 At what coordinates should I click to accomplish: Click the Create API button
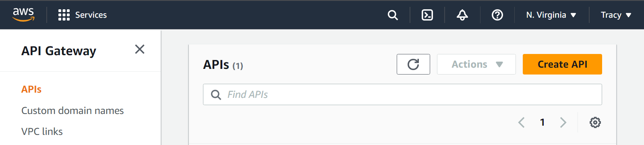[562, 64]
